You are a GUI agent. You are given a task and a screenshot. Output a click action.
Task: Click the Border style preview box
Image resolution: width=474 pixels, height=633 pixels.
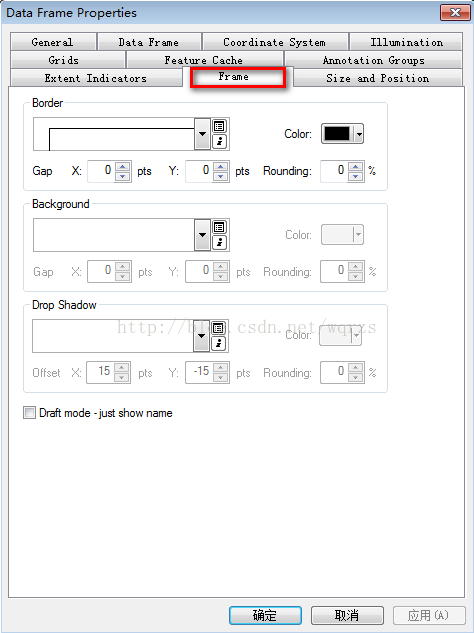[114, 134]
